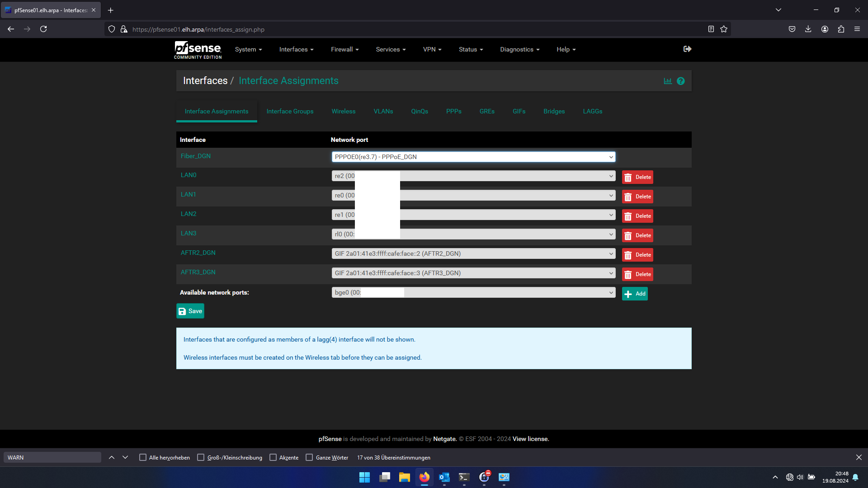Open the Fiber_DGN network port dropdown
The width and height of the screenshot is (868, 488).
point(473,157)
